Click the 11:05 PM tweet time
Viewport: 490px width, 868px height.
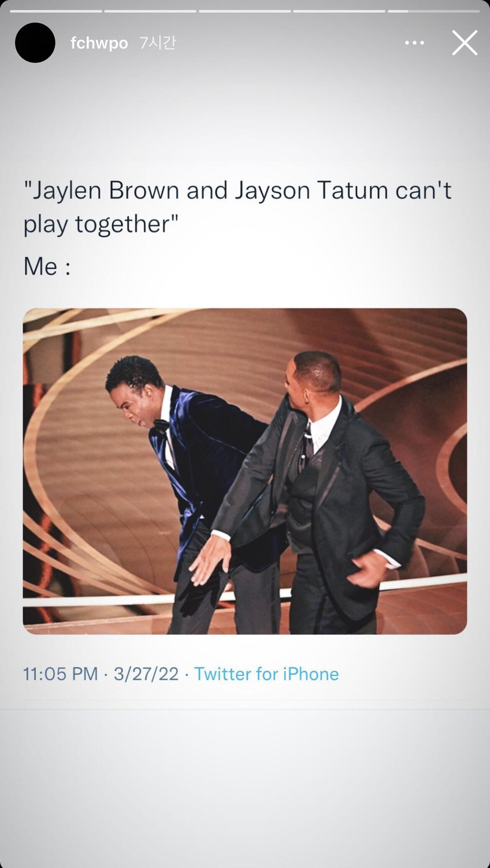pyautogui.click(x=60, y=674)
